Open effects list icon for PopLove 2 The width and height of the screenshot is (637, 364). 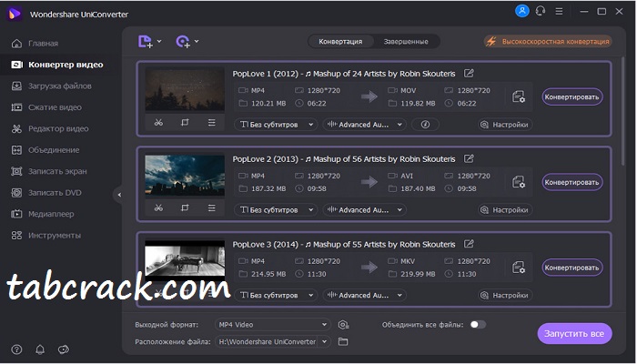click(212, 207)
